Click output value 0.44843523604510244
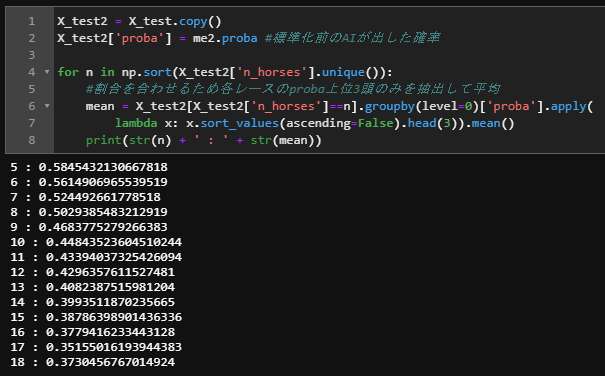Viewport: 605px width, 376px height. pos(114,242)
